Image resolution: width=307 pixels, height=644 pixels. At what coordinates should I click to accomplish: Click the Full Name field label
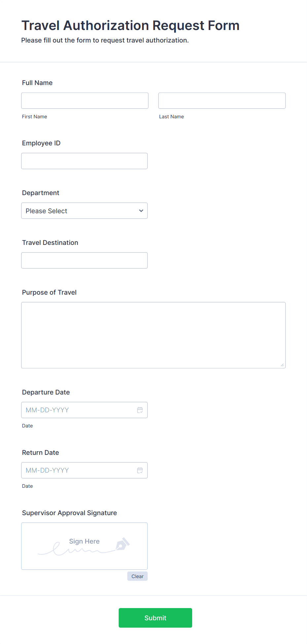click(x=37, y=83)
